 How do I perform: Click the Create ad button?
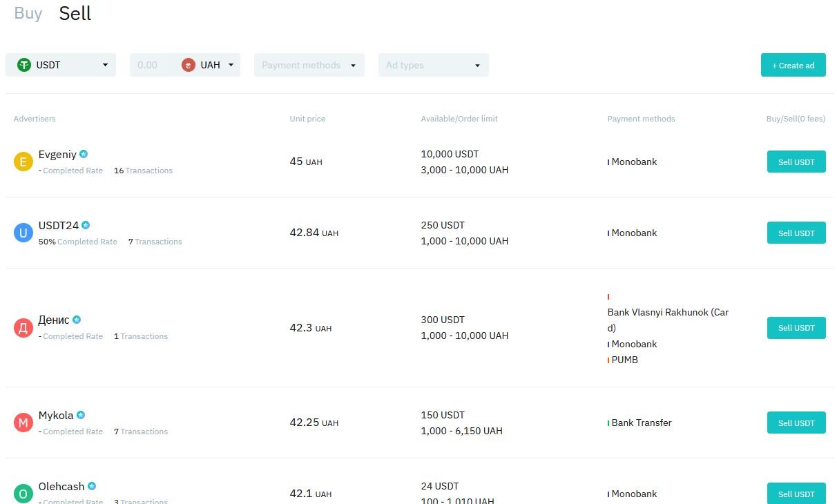(x=793, y=65)
